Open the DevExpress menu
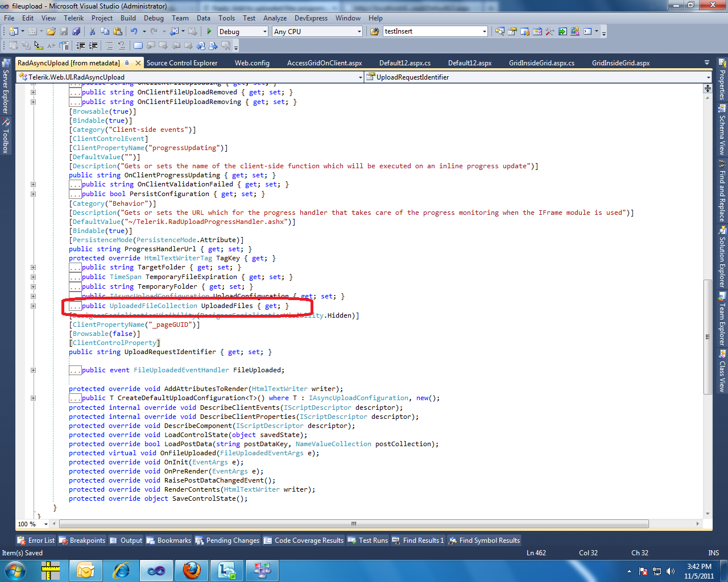Viewport: 728px width, 582px height. click(x=311, y=18)
